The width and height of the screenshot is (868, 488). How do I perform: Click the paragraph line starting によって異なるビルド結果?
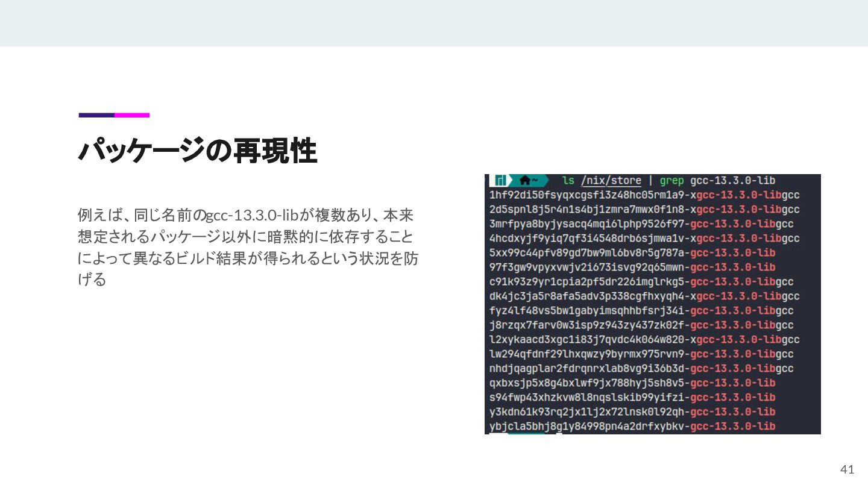pyautogui.click(x=248, y=258)
